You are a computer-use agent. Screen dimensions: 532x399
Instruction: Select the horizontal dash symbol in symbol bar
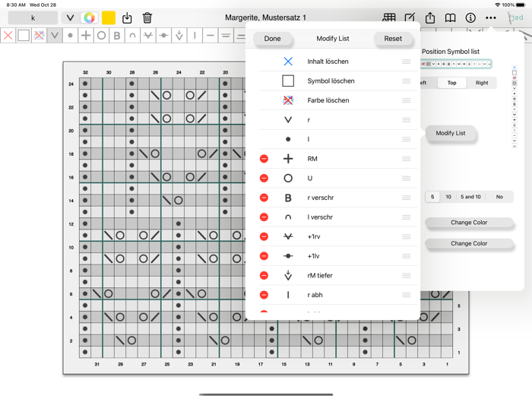click(x=211, y=35)
